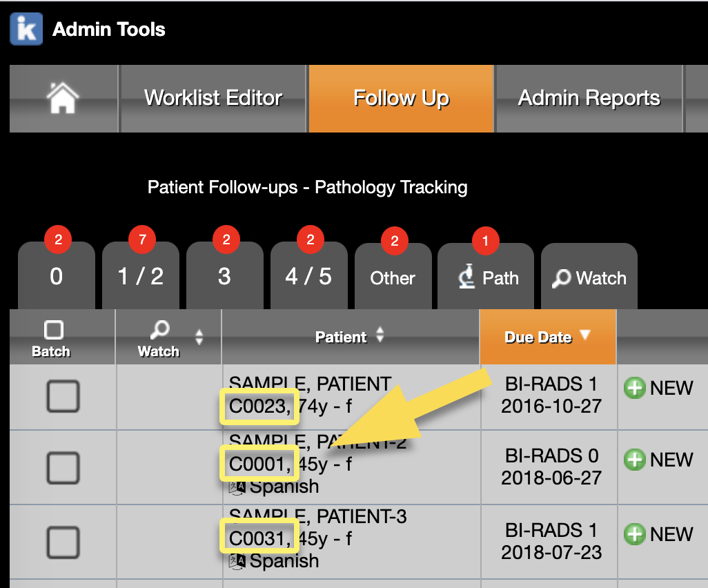This screenshot has height=588, width=708.
Task: Sort by the Patient column arrows
Action: [x=380, y=336]
